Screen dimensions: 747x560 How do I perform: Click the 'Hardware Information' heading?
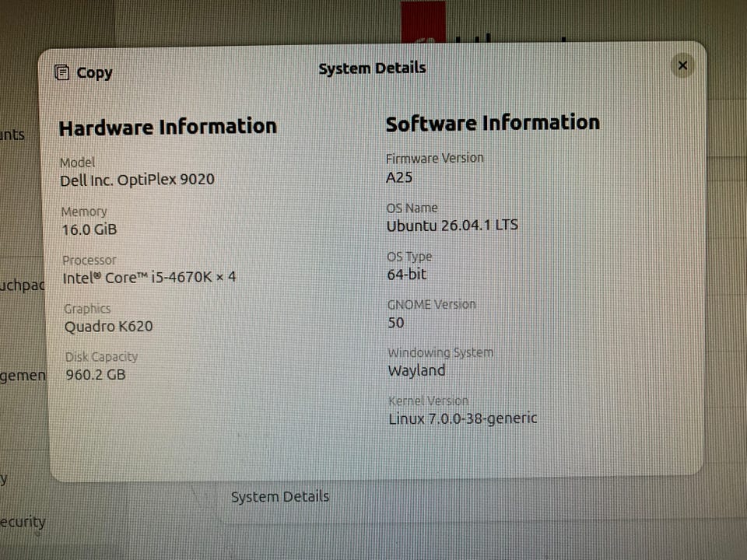pyautogui.click(x=168, y=127)
